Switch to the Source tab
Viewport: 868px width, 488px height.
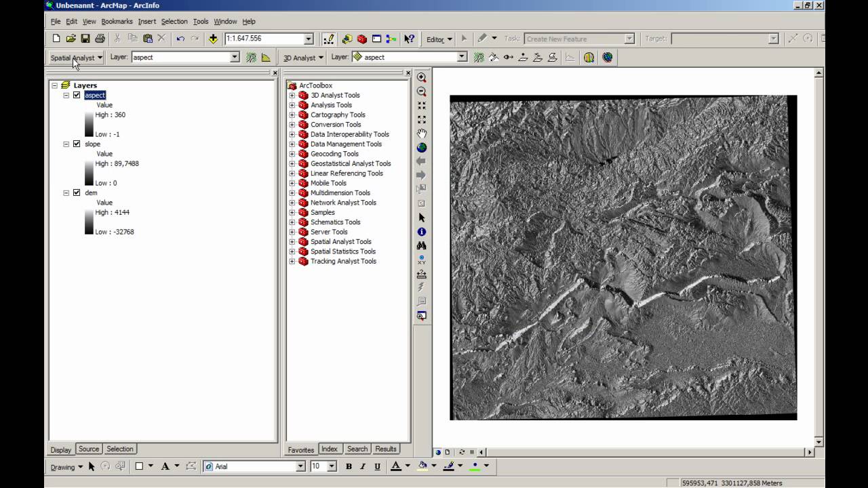point(89,449)
